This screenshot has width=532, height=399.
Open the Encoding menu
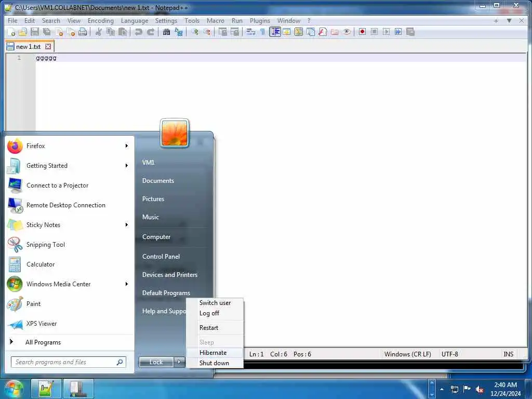coord(100,21)
